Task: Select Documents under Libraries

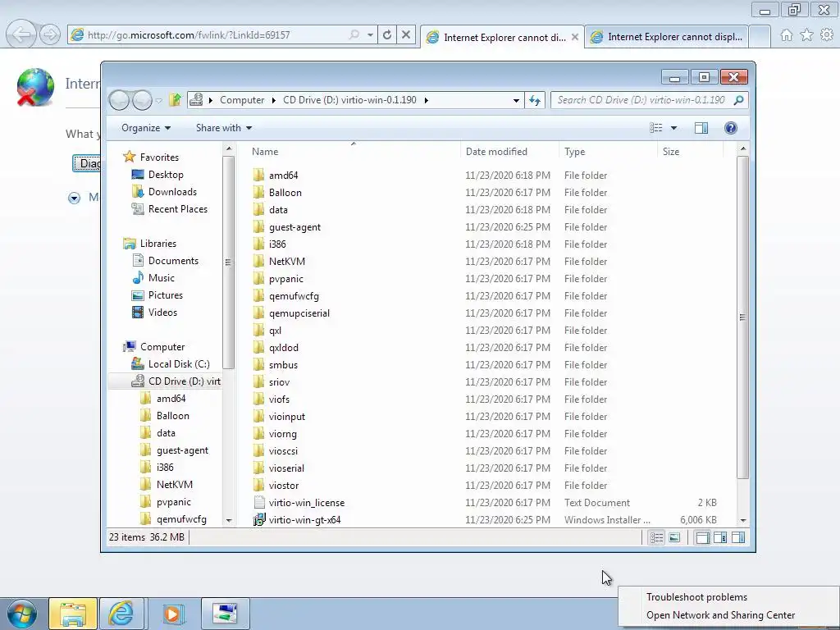Action: (x=173, y=261)
